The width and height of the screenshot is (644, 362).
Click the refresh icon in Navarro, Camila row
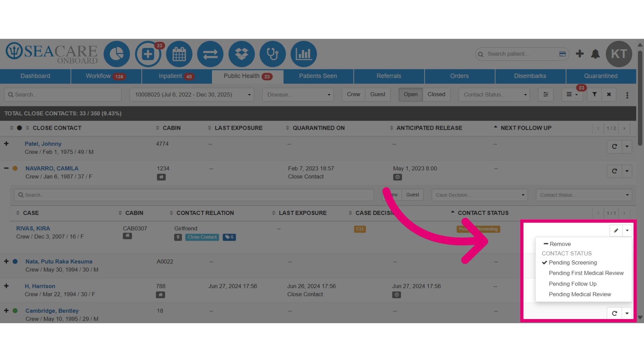[x=614, y=171]
